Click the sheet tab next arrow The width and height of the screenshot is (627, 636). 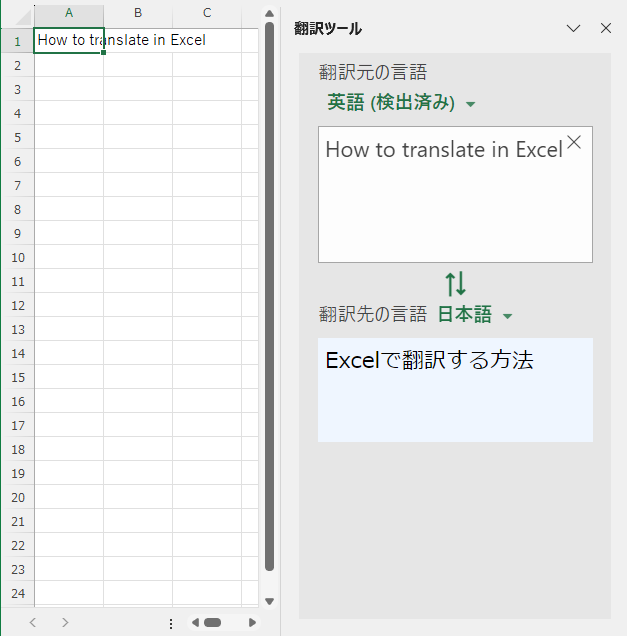(x=65, y=623)
